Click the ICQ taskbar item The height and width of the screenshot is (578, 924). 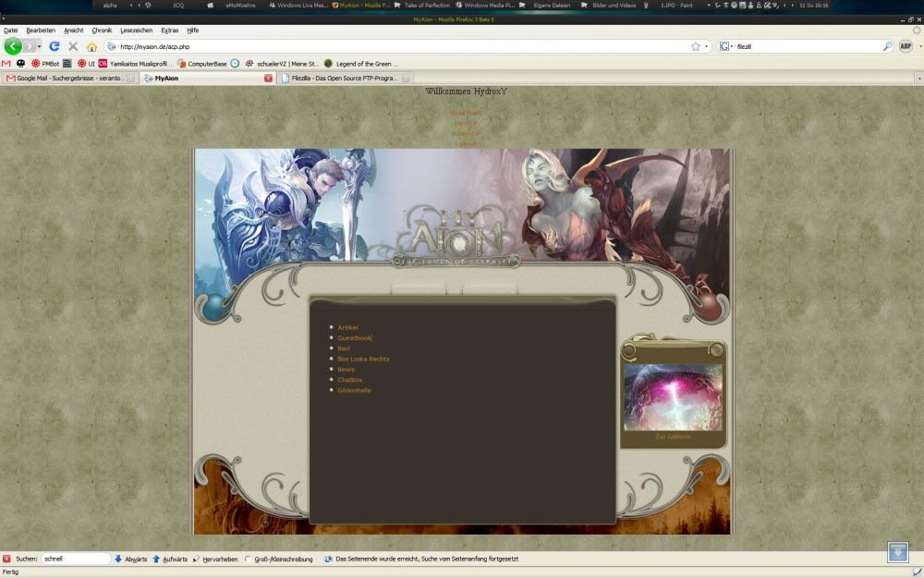click(x=178, y=5)
